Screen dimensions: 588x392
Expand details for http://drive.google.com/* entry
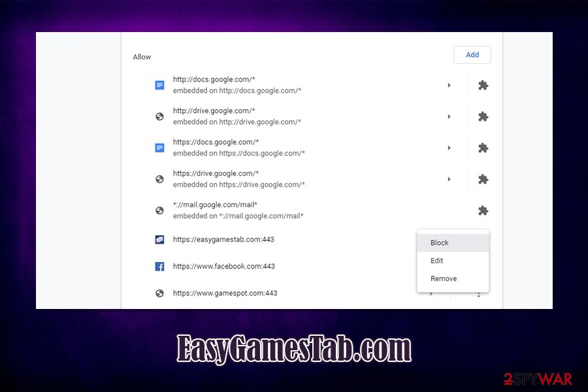[449, 117]
